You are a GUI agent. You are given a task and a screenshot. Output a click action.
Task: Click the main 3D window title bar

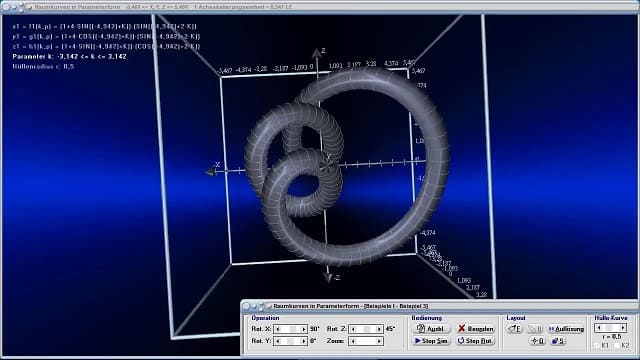320,7
